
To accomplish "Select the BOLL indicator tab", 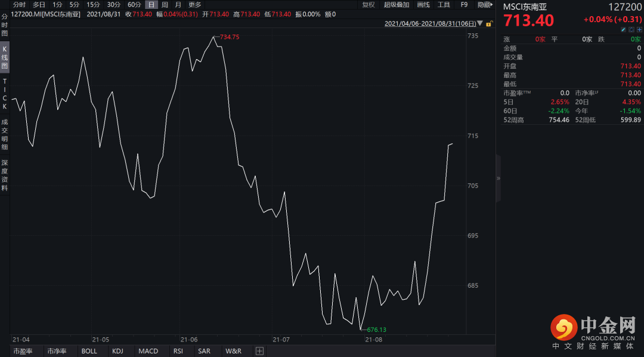I will tap(89, 351).
